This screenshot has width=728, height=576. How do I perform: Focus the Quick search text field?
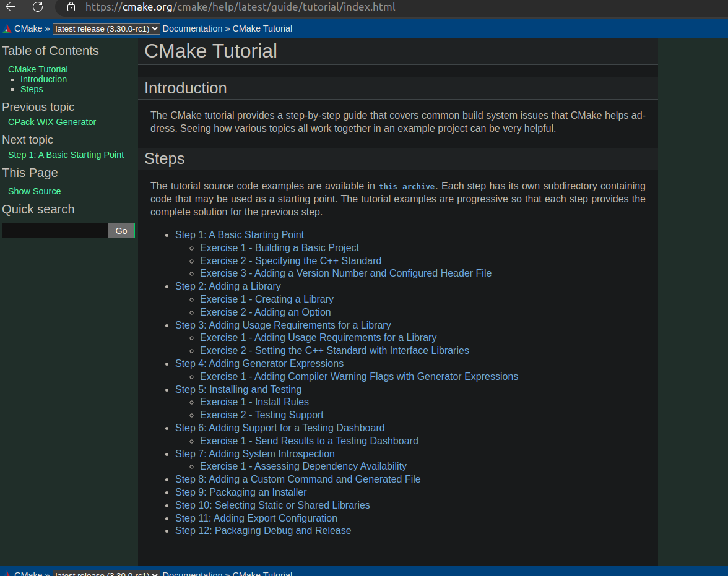coord(55,231)
